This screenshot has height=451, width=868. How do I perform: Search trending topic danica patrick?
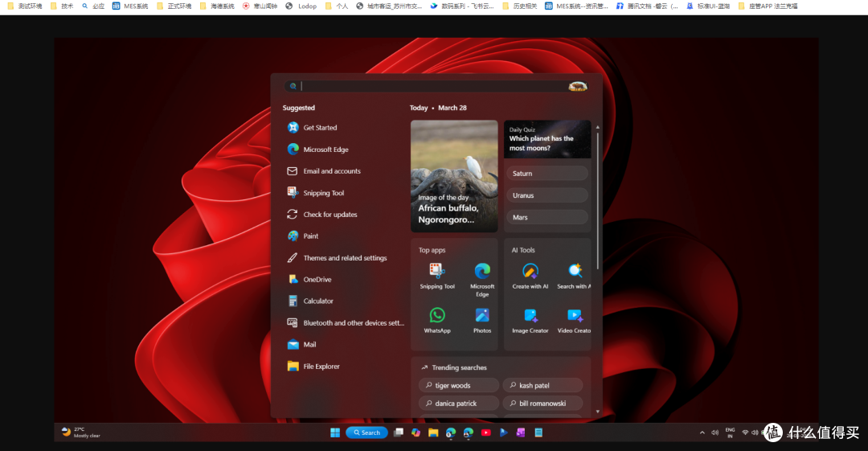pos(459,404)
